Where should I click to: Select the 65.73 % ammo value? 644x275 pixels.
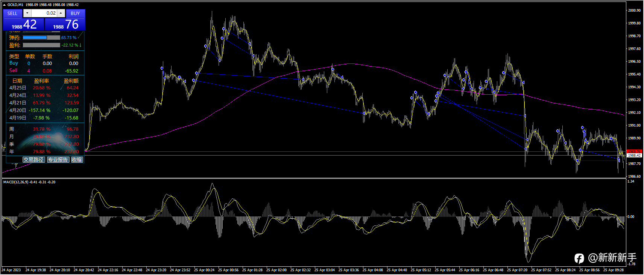[x=69, y=38]
